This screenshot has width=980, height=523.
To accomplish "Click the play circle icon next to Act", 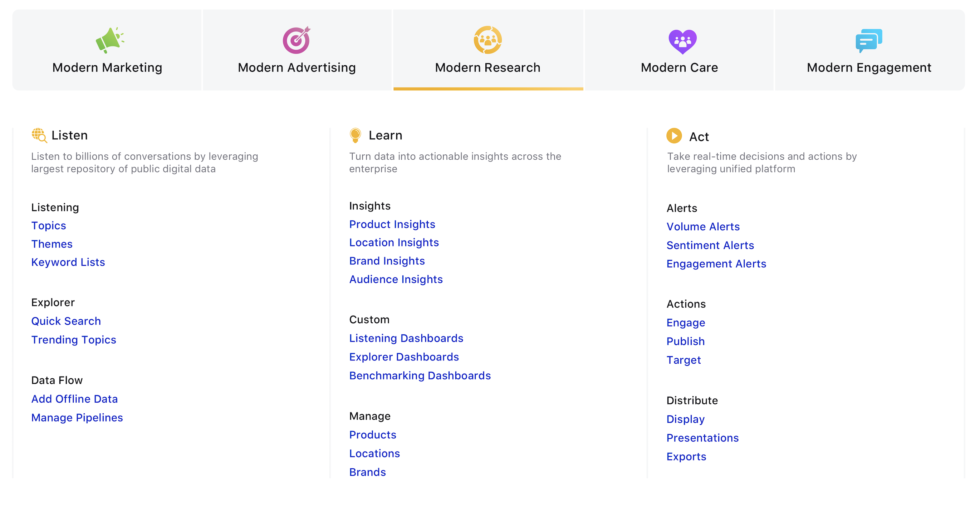I will [x=674, y=136].
